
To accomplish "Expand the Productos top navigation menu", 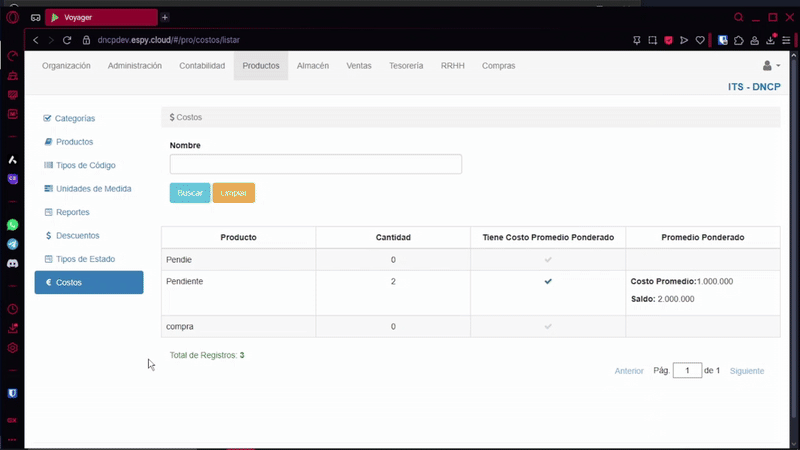I will (261, 66).
